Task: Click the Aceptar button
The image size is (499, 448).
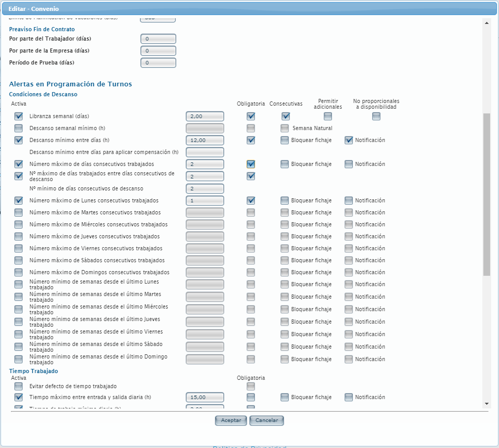Action: pos(231,420)
